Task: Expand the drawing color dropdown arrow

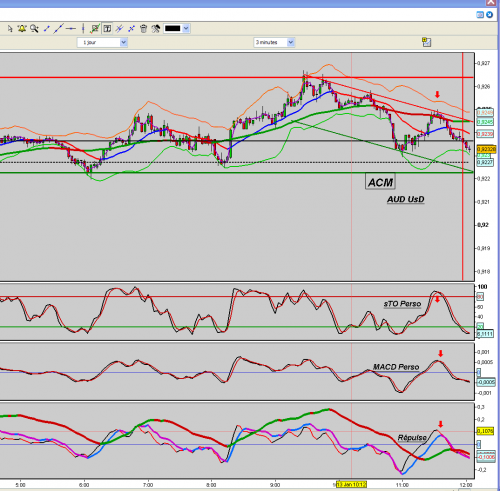Action: pos(186,29)
